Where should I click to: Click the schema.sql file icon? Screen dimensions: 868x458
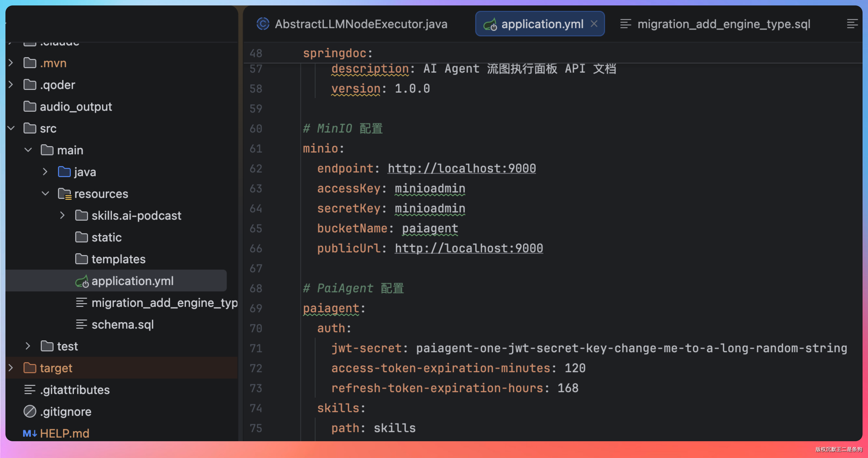click(x=82, y=325)
